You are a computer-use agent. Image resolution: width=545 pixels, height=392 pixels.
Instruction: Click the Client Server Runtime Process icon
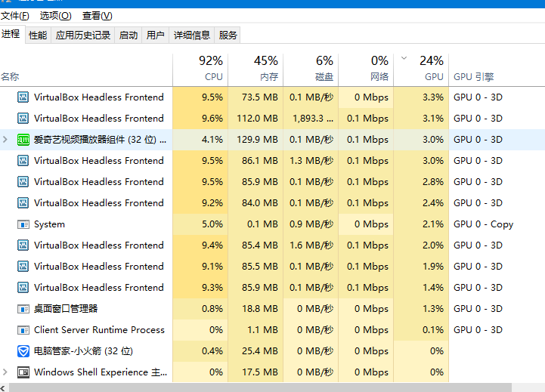pyautogui.click(x=23, y=330)
